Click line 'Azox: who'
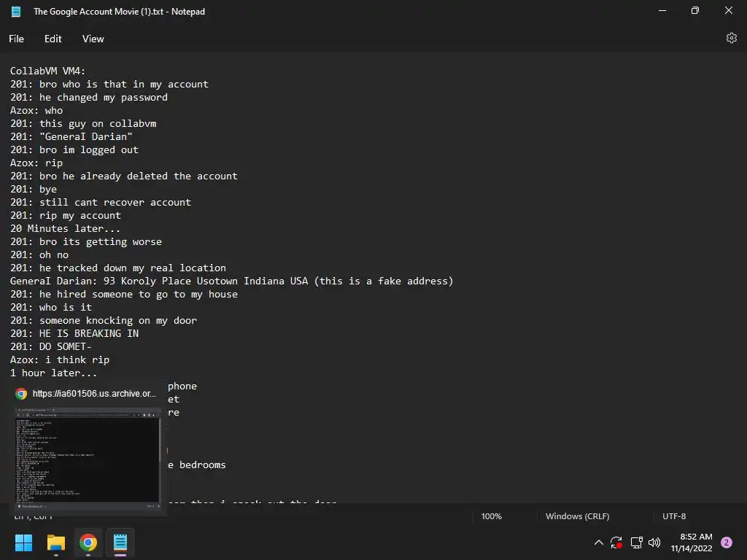This screenshot has width=747, height=560. [x=36, y=111]
